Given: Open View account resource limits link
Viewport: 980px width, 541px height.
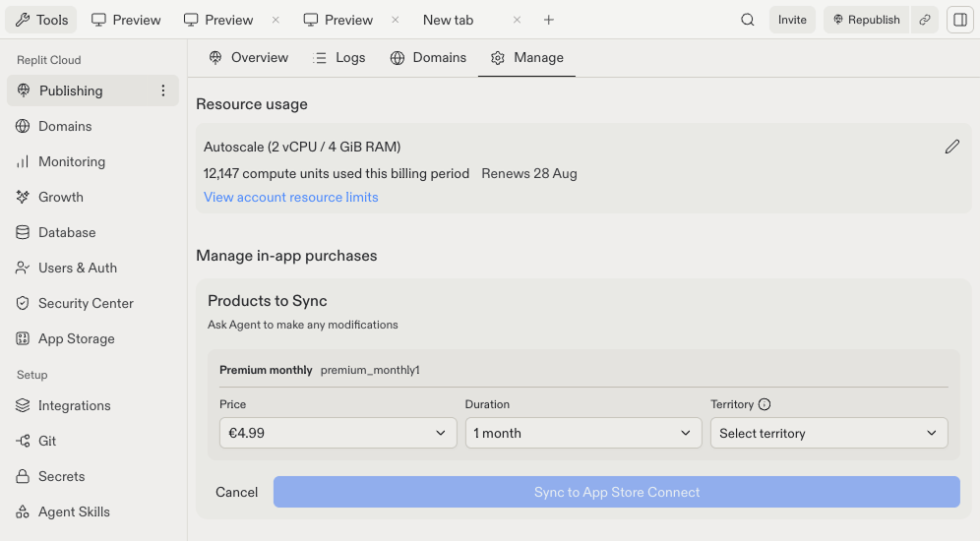Looking at the screenshot, I should [x=290, y=197].
